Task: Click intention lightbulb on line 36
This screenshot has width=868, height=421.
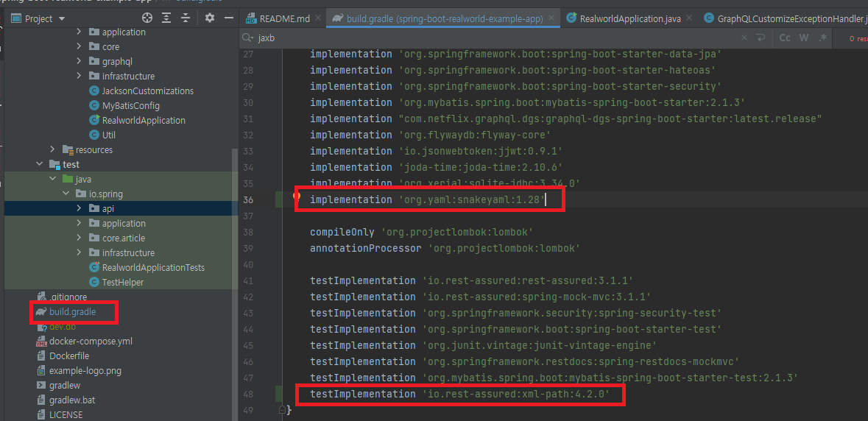Action: coord(297,196)
